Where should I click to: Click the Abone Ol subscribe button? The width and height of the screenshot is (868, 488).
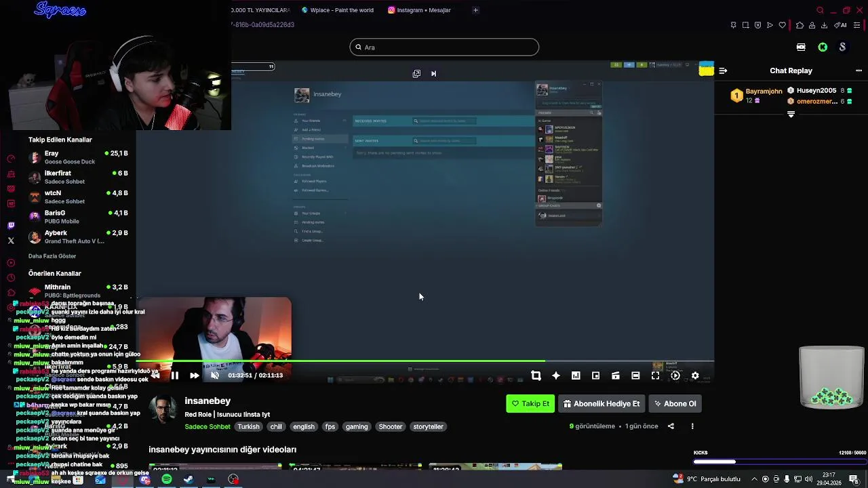675,404
